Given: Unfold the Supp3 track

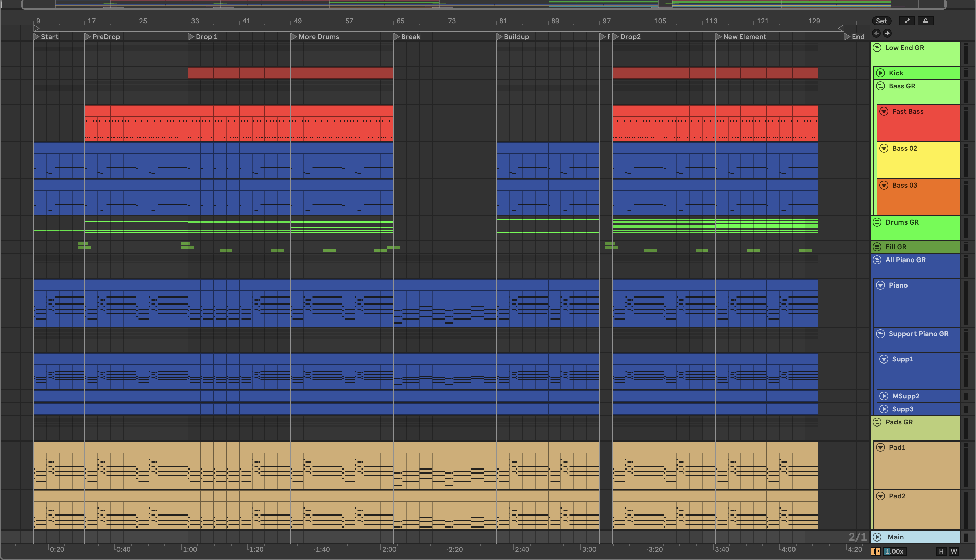Looking at the screenshot, I should [x=884, y=409].
